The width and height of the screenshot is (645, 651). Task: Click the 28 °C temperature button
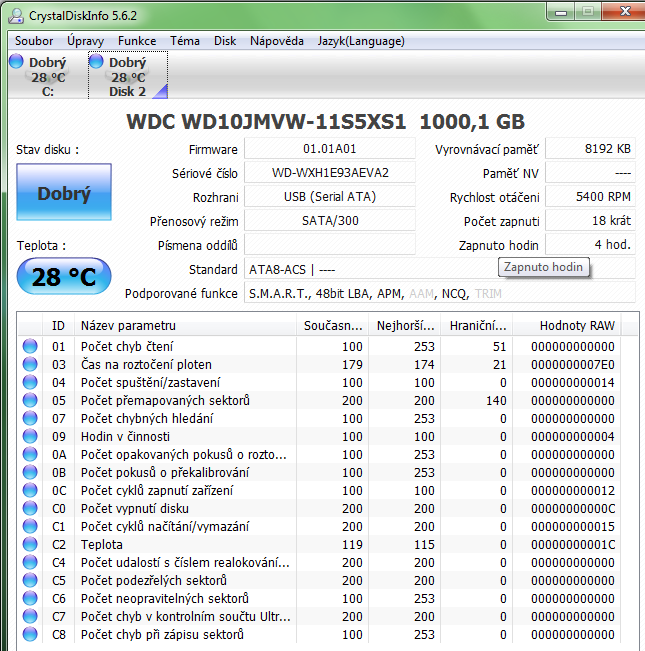pos(64,277)
